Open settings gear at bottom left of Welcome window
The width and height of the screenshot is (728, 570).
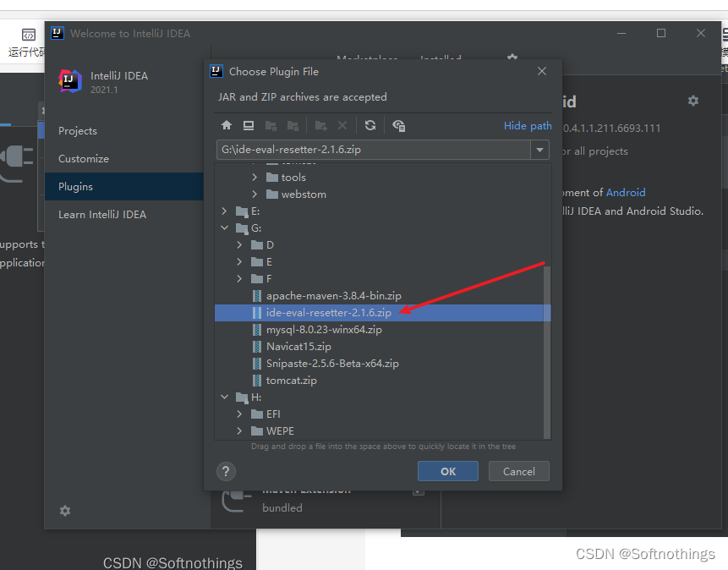click(65, 511)
